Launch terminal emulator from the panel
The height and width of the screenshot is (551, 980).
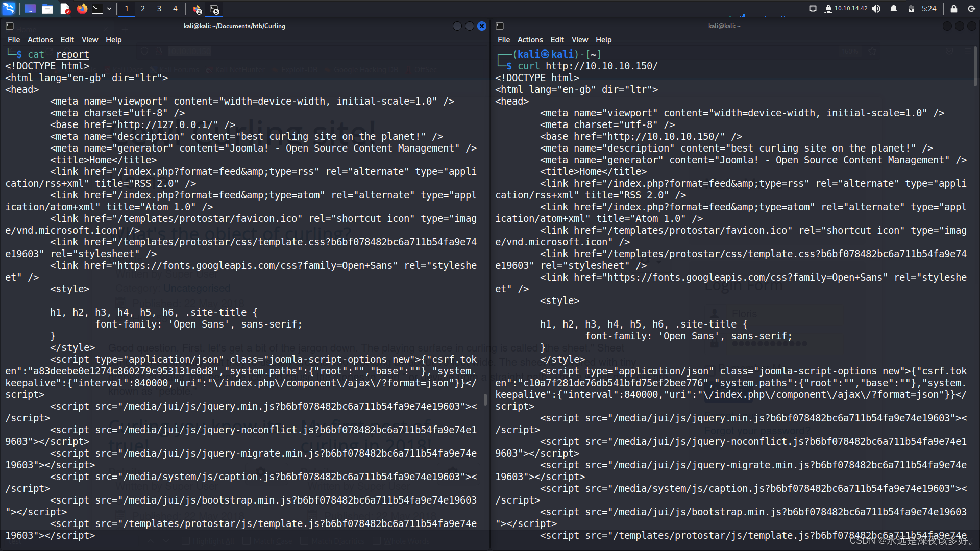[x=97, y=9]
